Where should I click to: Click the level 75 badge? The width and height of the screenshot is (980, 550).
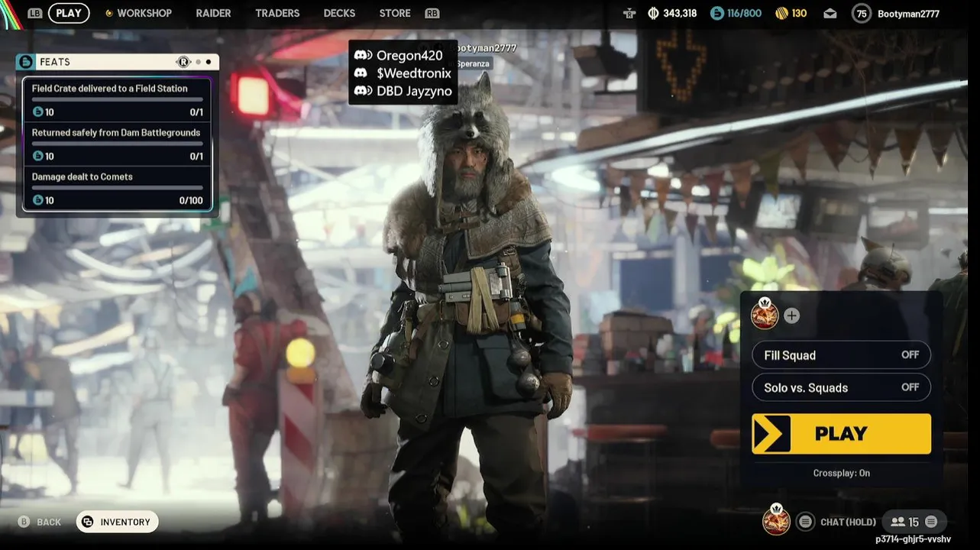click(x=862, y=13)
